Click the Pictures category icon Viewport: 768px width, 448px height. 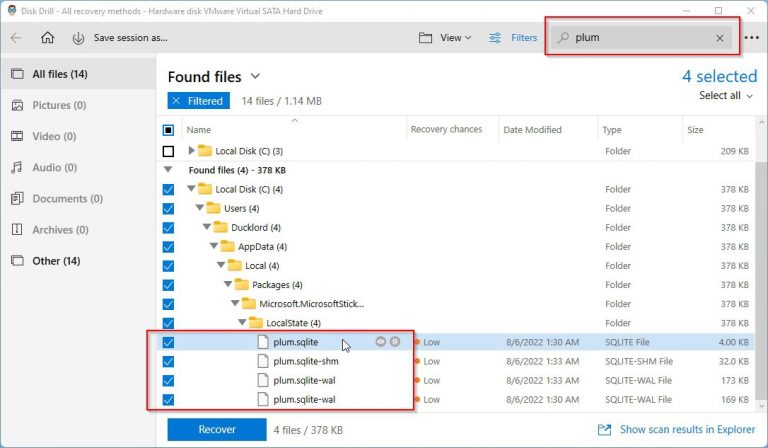[17, 105]
